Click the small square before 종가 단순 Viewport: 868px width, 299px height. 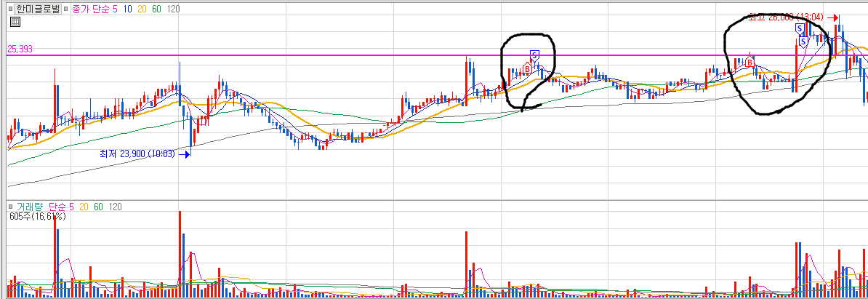(66, 9)
